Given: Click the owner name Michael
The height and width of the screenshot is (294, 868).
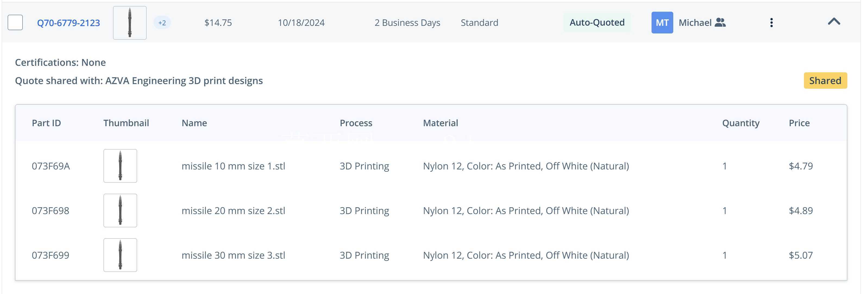Looking at the screenshot, I should pyautogui.click(x=695, y=23).
